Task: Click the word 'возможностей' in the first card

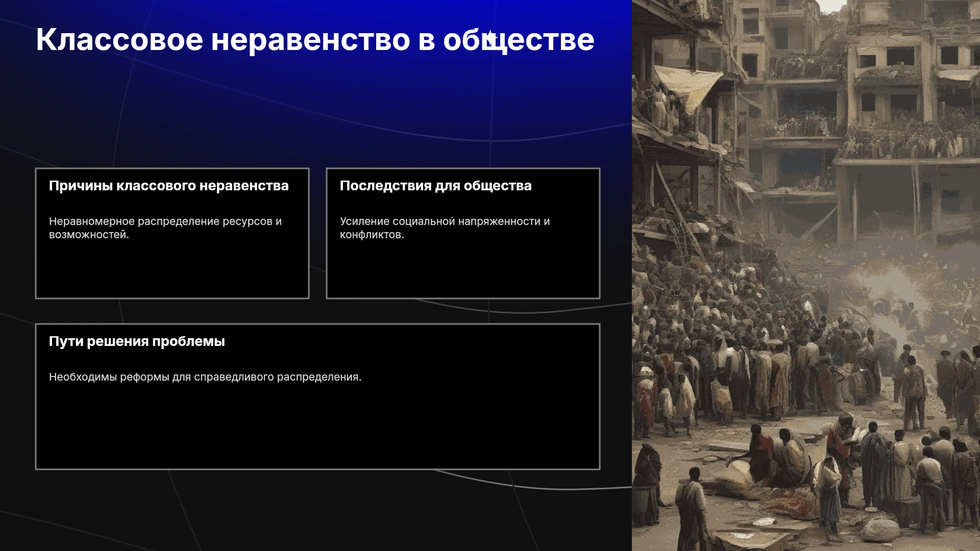Action: point(88,235)
